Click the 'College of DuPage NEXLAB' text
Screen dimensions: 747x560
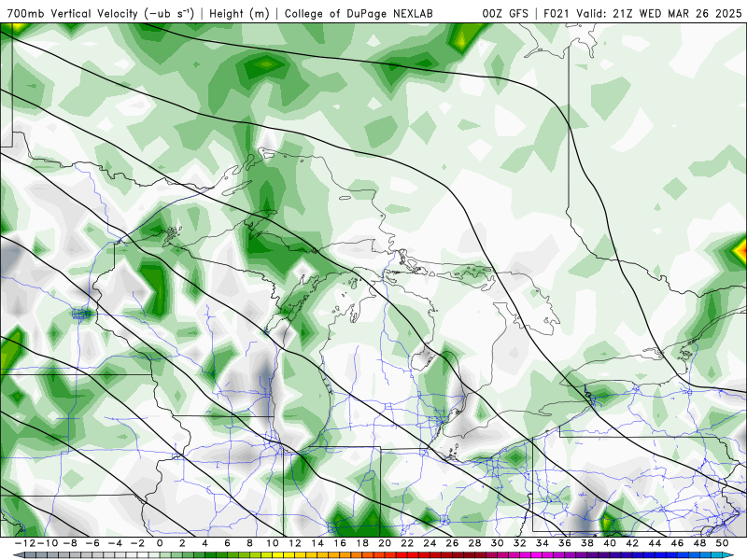[x=359, y=14]
